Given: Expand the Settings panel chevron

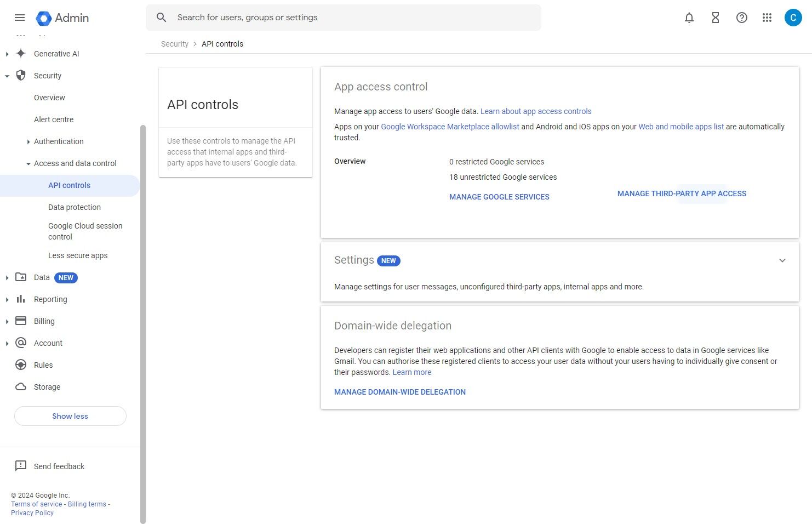Looking at the screenshot, I should 782,260.
